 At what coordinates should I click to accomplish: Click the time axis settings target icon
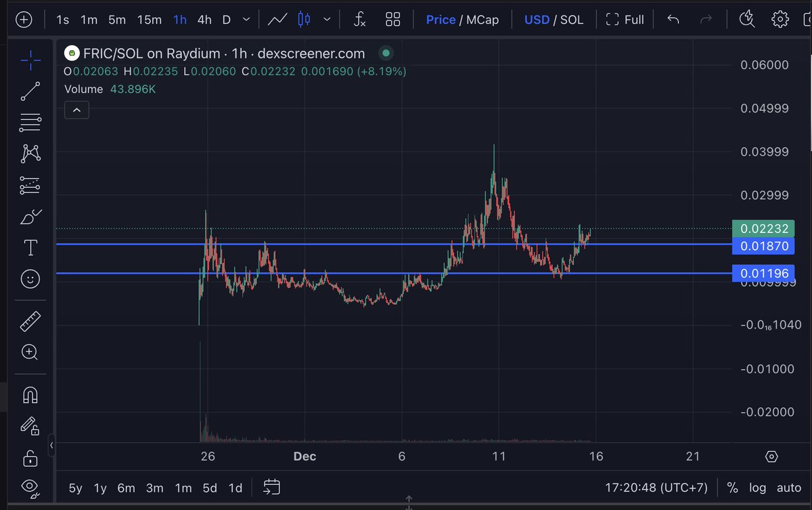pyautogui.click(x=772, y=456)
